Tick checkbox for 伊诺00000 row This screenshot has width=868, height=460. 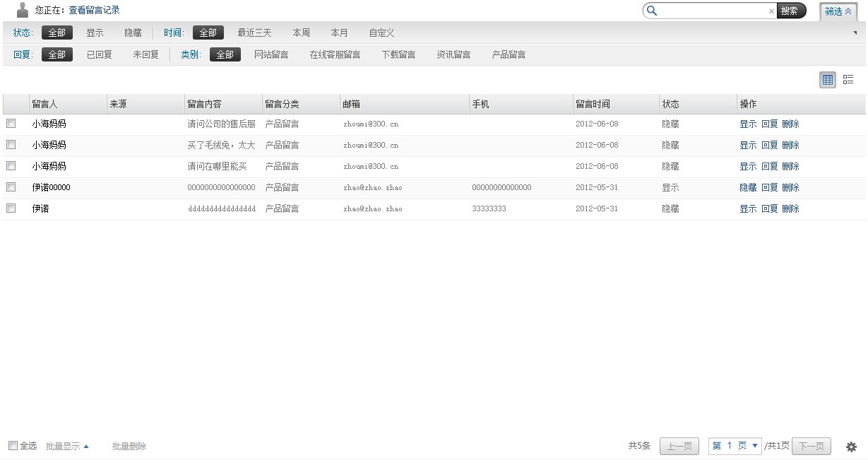pos(11,187)
